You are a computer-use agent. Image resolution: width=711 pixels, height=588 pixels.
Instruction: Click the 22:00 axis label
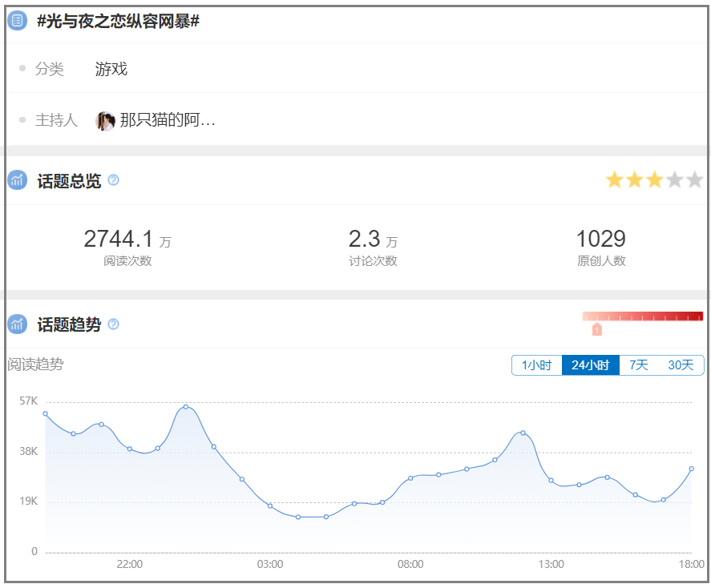pyautogui.click(x=130, y=564)
